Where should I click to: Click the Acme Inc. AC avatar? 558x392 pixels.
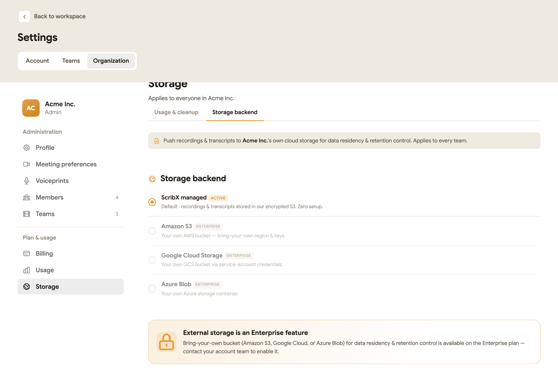pyautogui.click(x=31, y=108)
